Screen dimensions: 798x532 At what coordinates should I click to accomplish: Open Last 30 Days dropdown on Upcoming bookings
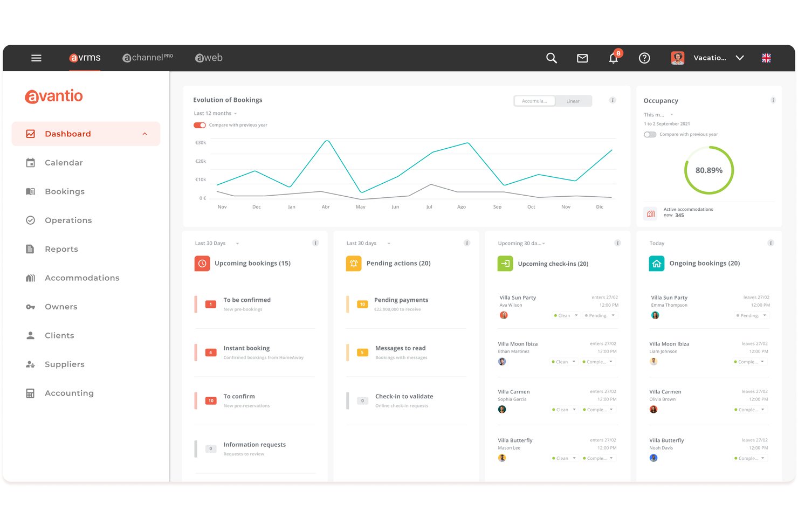217,244
